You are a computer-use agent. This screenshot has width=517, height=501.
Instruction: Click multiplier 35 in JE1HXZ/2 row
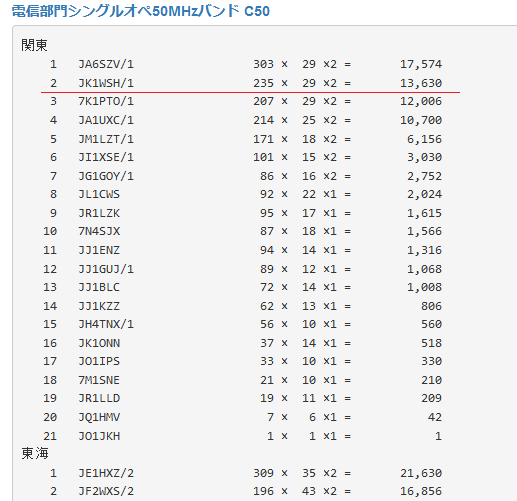[309, 473]
